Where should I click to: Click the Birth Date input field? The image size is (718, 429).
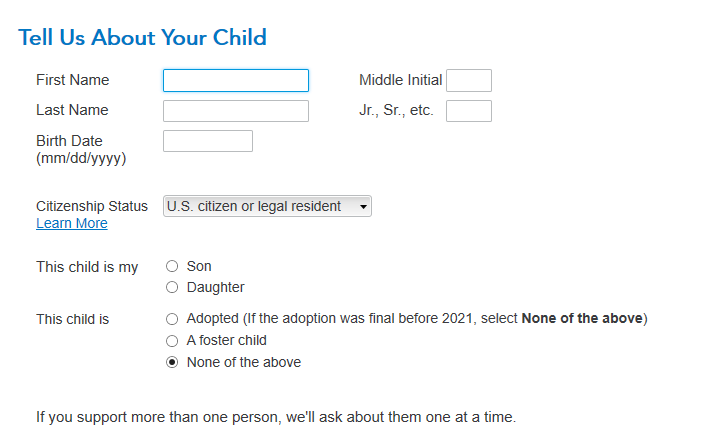pyautogui.click(x=208, y=141)
